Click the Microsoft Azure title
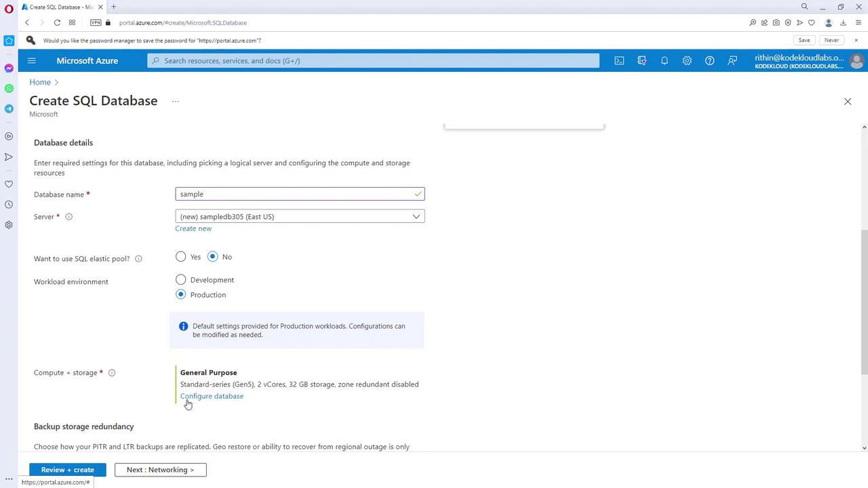 tap(87, 60)
